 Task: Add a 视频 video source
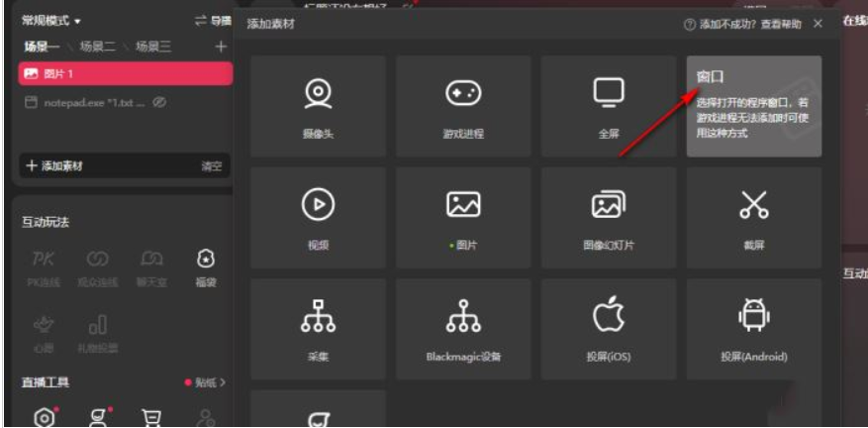click(x=318, y=218)
